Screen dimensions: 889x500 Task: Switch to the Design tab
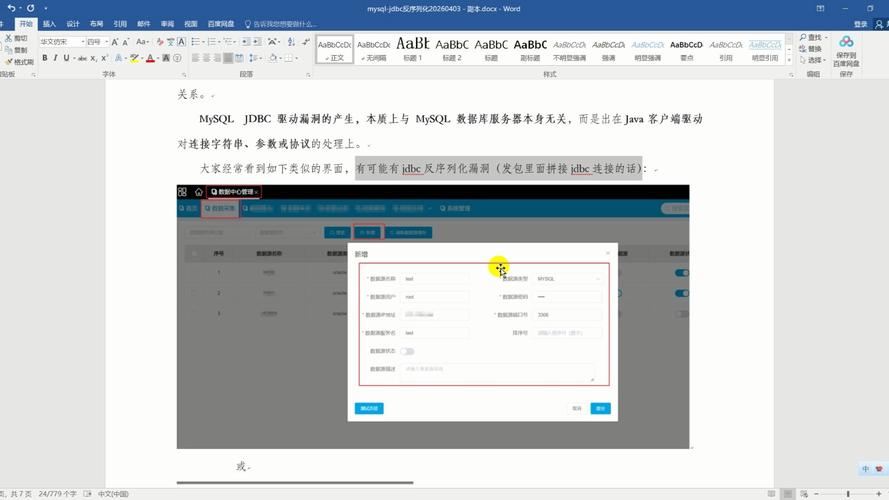[x=73, y=24]
